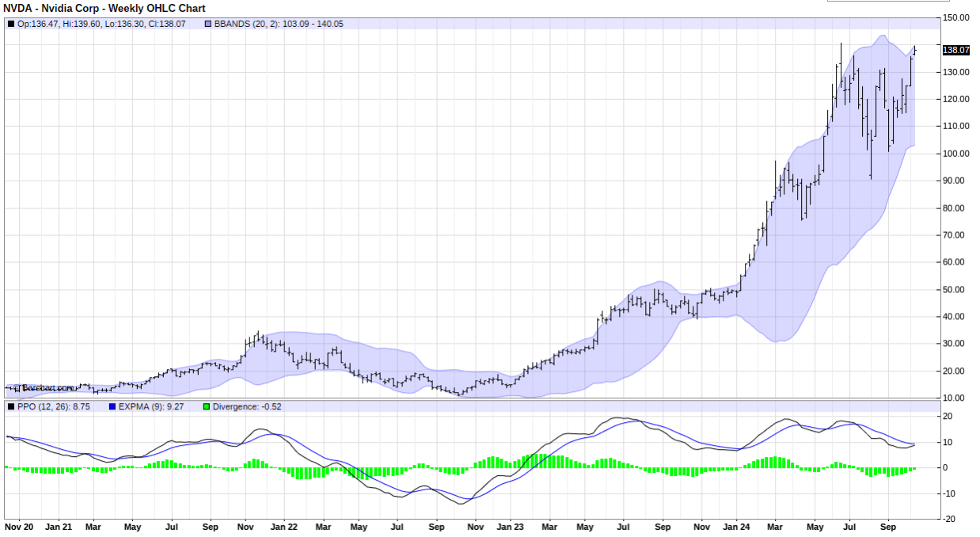Click the BBANDS legend color swatch
This screenshot has height=537, width=980.
pyautogui.click(x=208, y=24)
